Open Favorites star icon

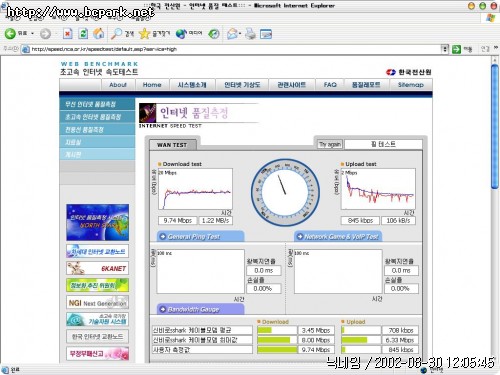(x=144, y=33)
